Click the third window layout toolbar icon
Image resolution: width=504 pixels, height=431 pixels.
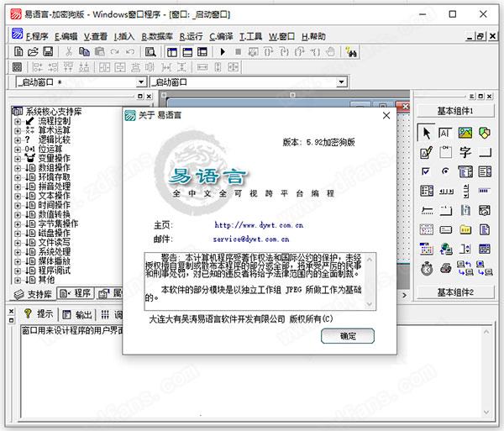point(202,52)
